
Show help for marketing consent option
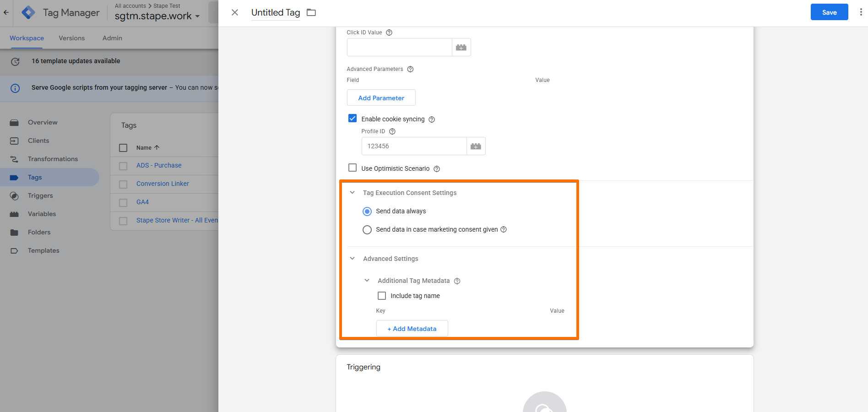click(504, 229)
